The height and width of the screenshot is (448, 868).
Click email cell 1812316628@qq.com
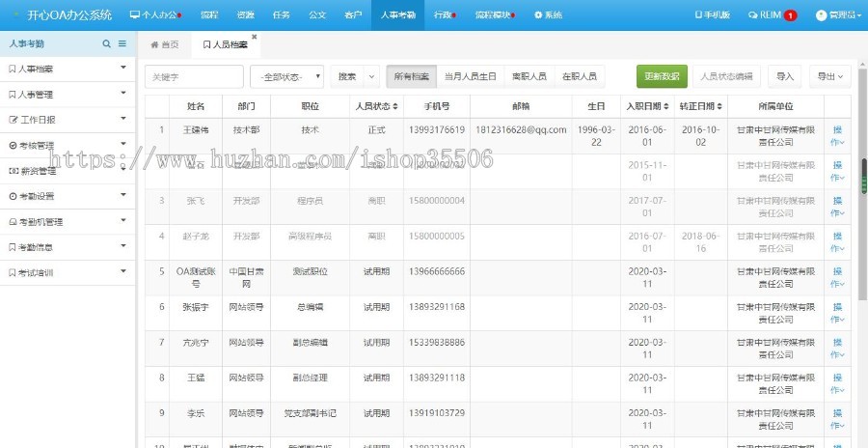tap(521, 129)
